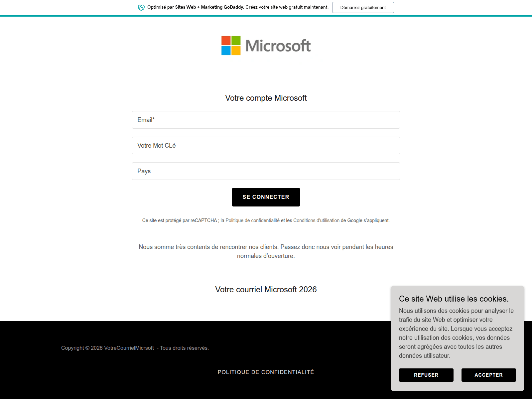Image resolution: width=532 pixels, height=399 pixels.
Task: Click the Votre courriel Microsoft 2026 heading
Action: (266, 290)
